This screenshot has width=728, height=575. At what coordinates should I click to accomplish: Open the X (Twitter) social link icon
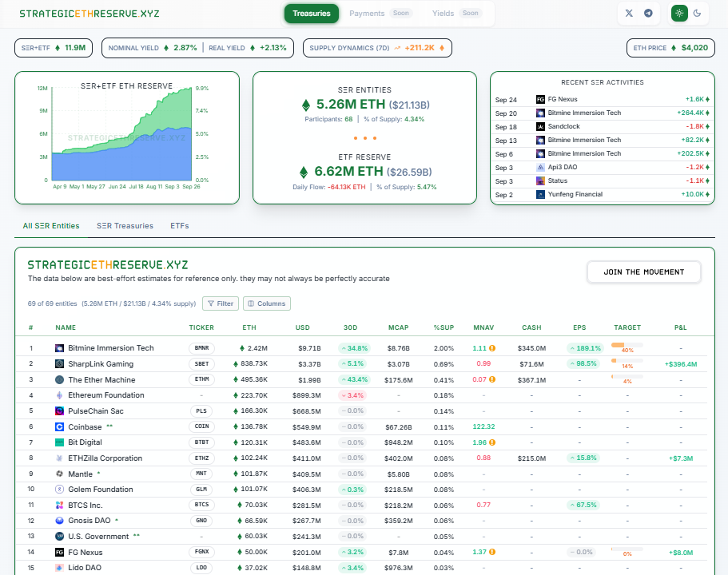629,13
